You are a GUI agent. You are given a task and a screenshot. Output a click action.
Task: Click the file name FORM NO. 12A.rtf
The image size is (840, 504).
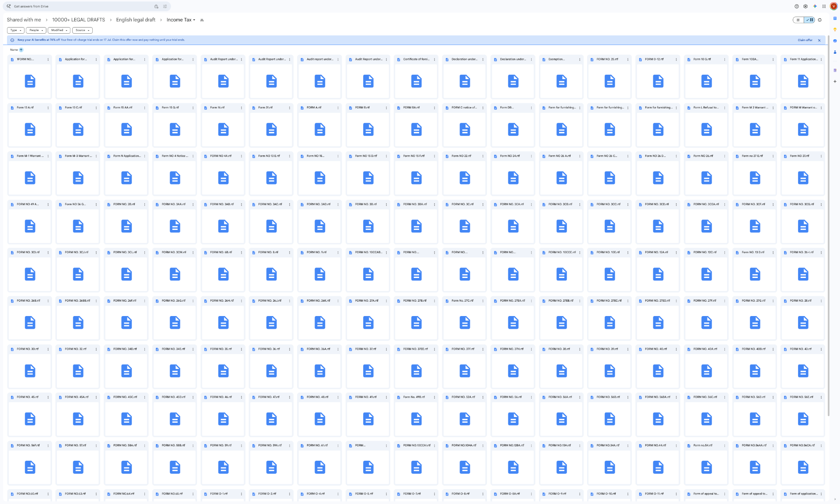tap(656, 252)
